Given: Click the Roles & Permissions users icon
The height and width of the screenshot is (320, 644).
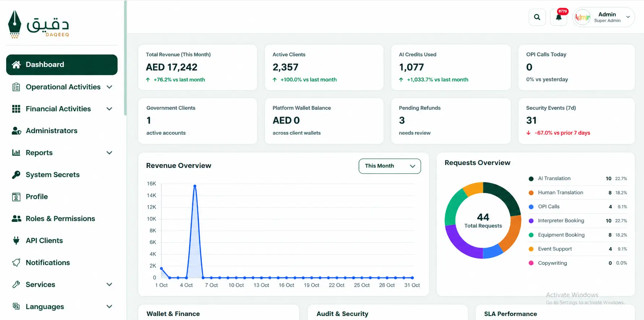Looking at the screenshot, I should [x=16, y=219].
